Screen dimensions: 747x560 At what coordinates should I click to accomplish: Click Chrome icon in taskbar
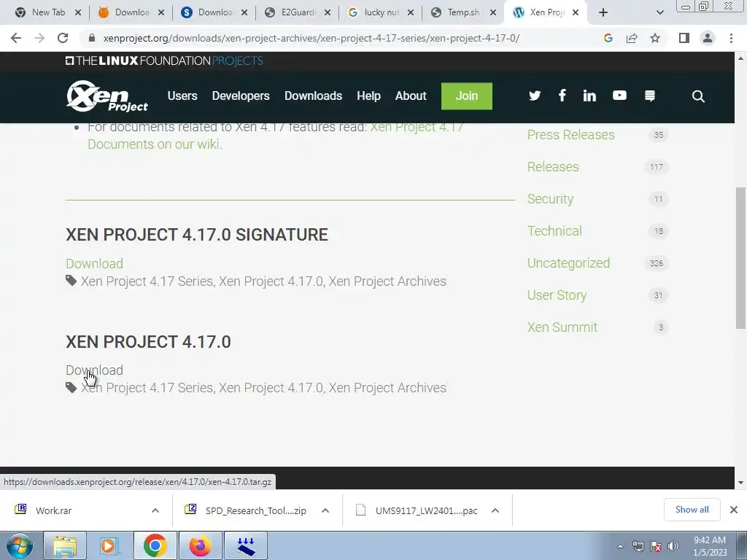tap(155, 545)
